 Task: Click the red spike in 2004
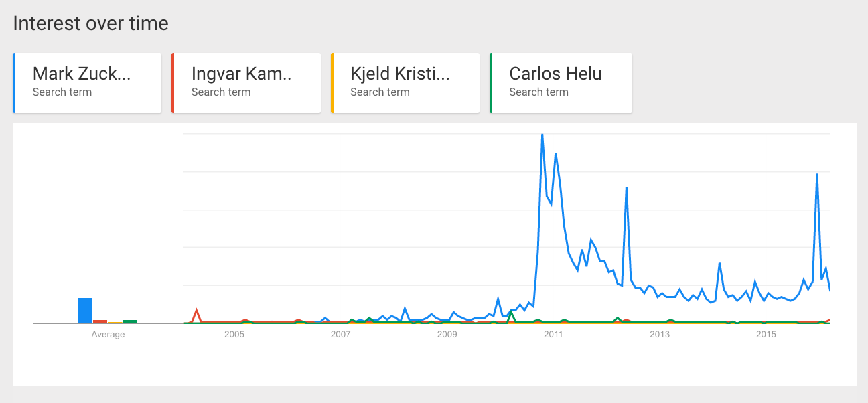tap(196, 311)
